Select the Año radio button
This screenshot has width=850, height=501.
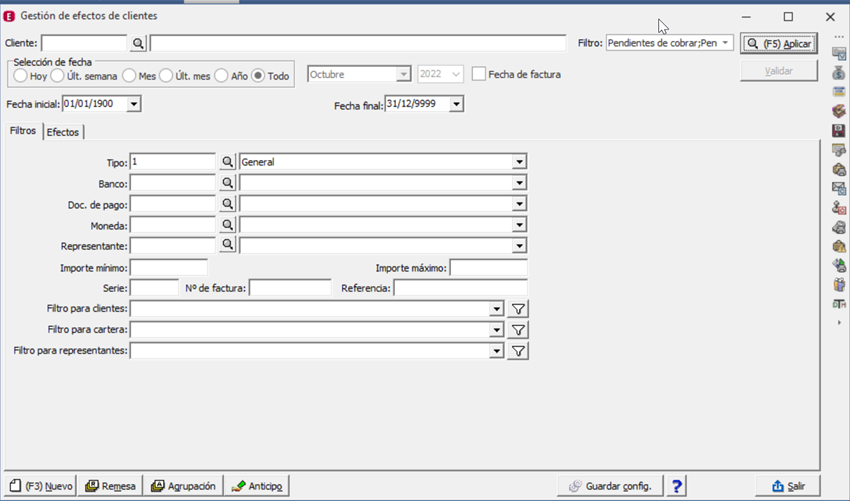pyautogui.click(x=221, y=76)
